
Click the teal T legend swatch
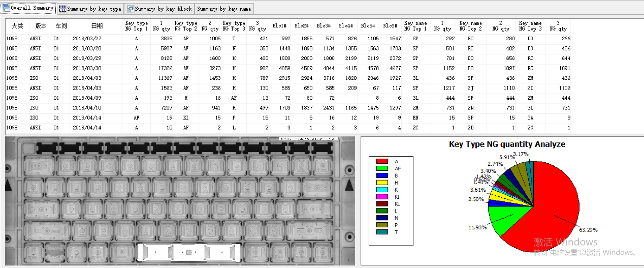click(x=381, y=232)
